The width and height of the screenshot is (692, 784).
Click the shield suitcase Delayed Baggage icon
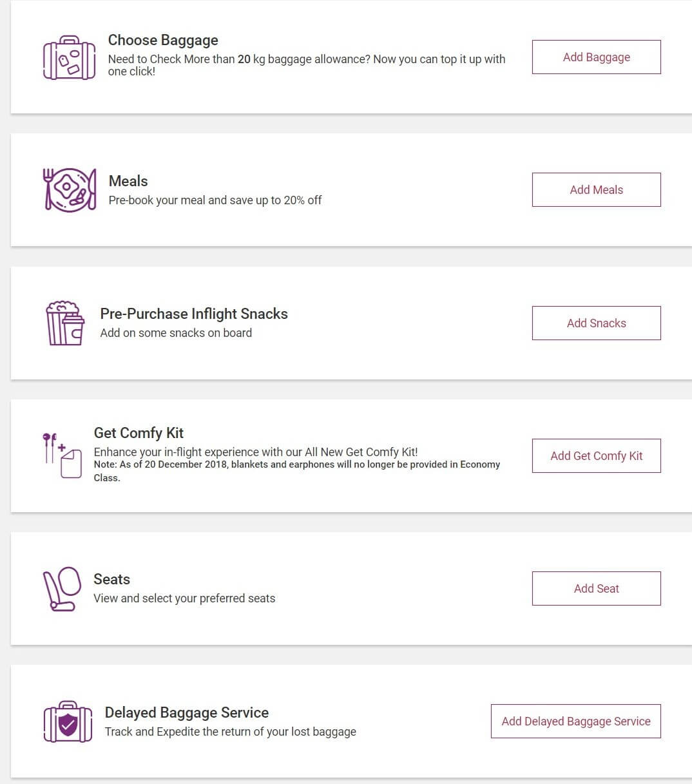click(x=68, y=722)
